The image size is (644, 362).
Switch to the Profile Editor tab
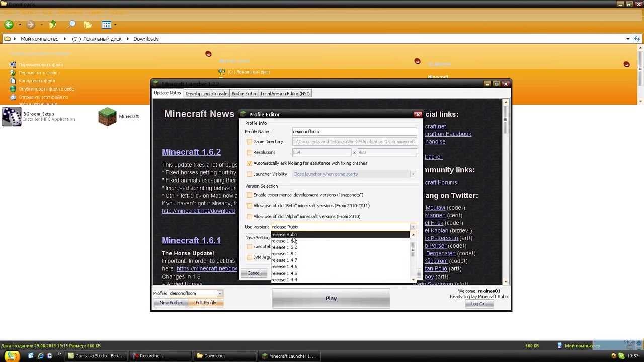coord(244,94)
